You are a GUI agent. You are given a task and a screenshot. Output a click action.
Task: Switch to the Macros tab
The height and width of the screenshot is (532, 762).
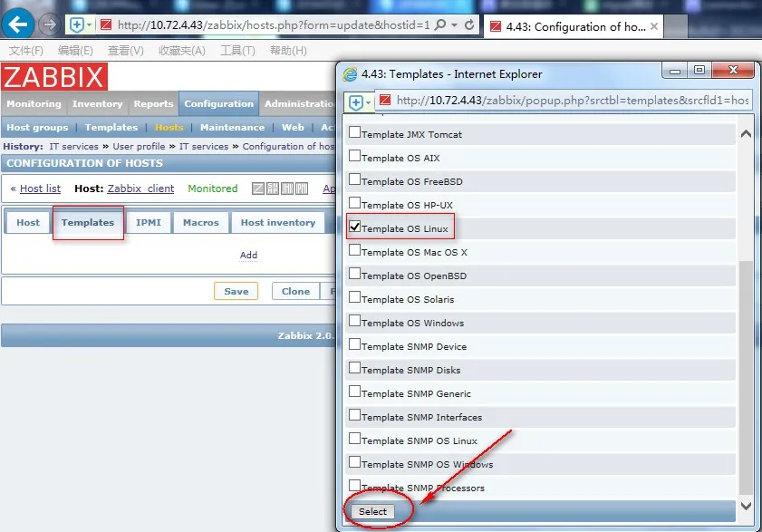201,223
